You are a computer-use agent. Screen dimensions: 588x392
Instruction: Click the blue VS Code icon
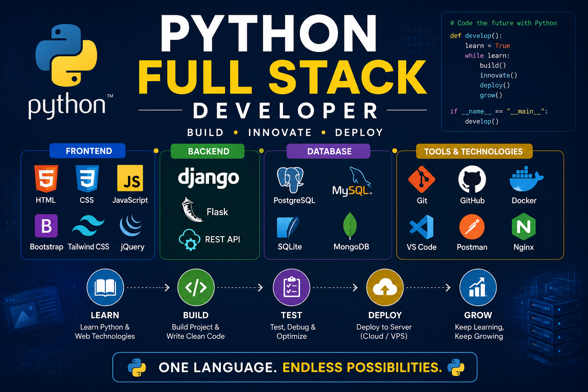coord(421,227)
